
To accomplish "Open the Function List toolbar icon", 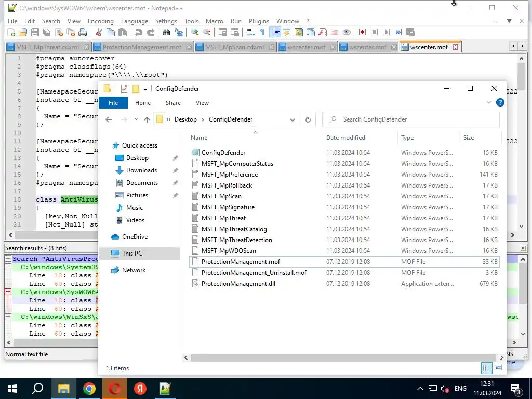I will click(x=322, y=33).
